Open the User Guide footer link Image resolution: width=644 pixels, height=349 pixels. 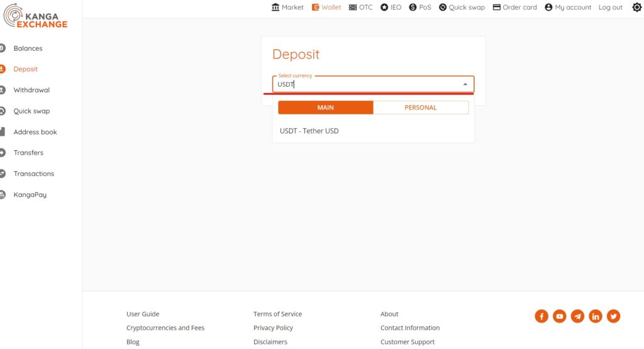pyautogui.click(x=143, y=314)
